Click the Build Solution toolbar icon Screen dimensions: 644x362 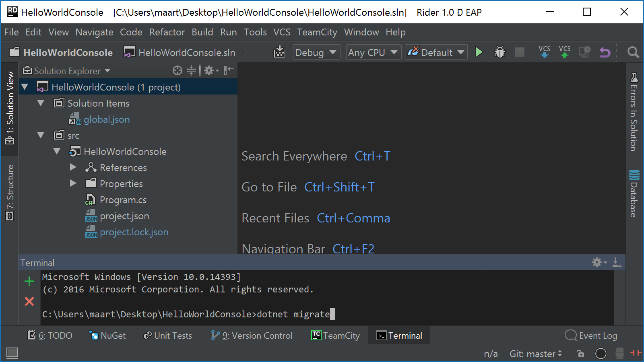279,52
